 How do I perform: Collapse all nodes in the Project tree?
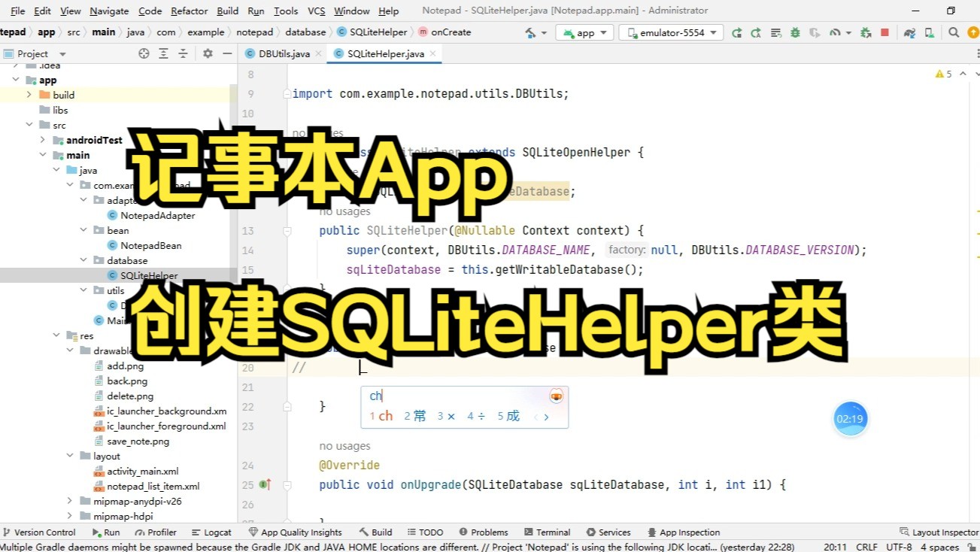click(x=184, y=53)
